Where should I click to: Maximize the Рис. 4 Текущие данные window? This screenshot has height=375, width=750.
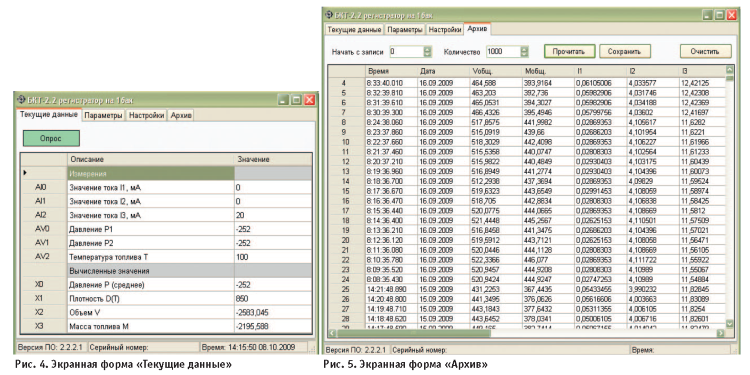[297, 100]
